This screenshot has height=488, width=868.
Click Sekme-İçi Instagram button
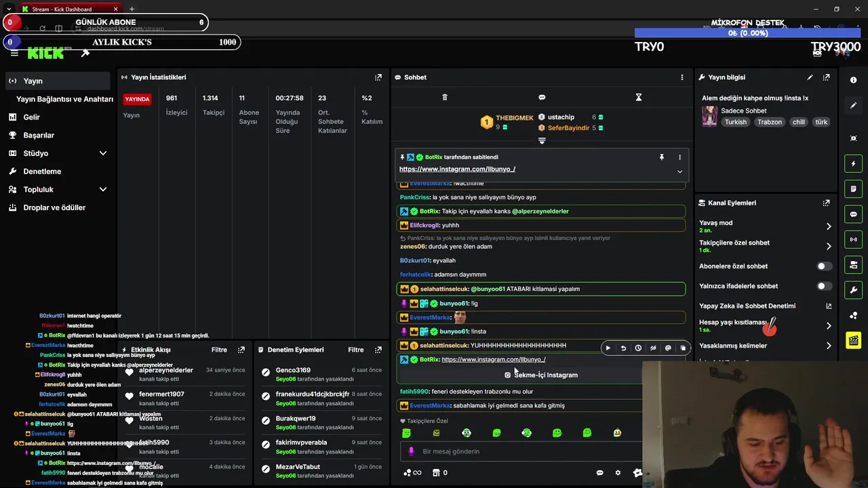click(541, 375)
